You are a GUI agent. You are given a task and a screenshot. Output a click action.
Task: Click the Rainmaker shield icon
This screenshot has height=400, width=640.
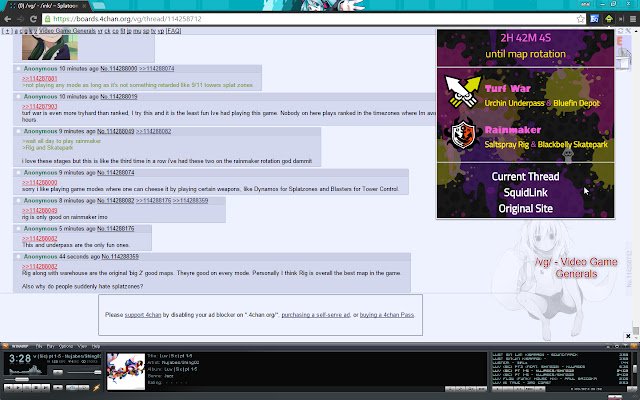(463, 134)
